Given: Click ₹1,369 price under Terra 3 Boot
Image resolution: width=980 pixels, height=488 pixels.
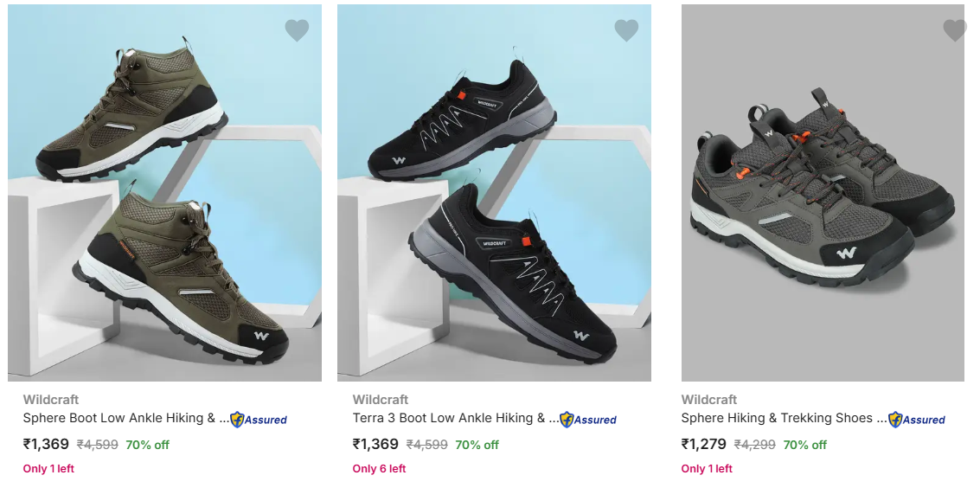Looking at the screenshot, I should click(375, 445).
